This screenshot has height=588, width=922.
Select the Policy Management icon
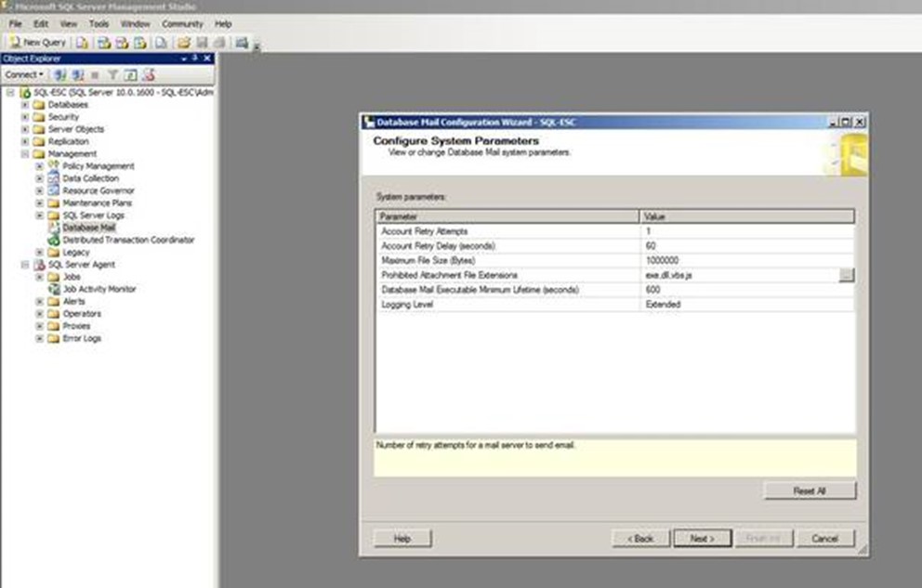click(x=54, y=165)
